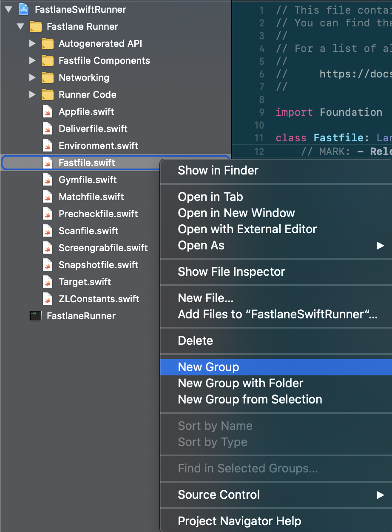Click the Runner Code folder icon
392x532 pixels.
48,94
